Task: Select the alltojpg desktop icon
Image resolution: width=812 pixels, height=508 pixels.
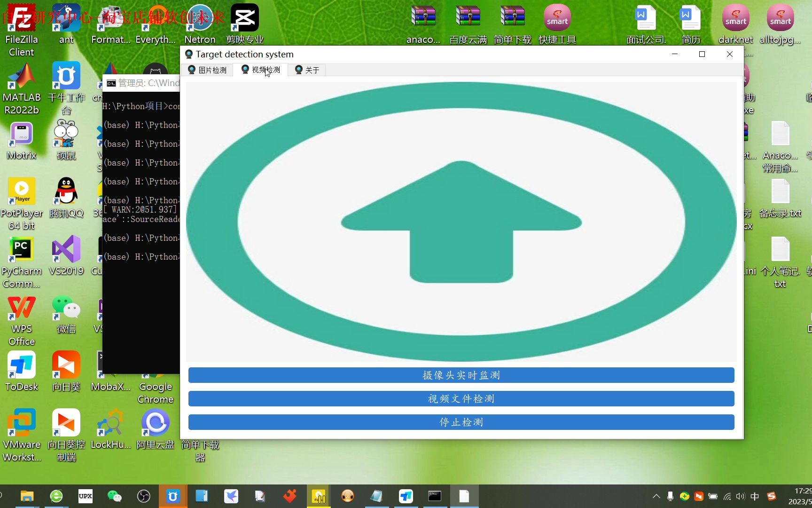Action: 780,24
